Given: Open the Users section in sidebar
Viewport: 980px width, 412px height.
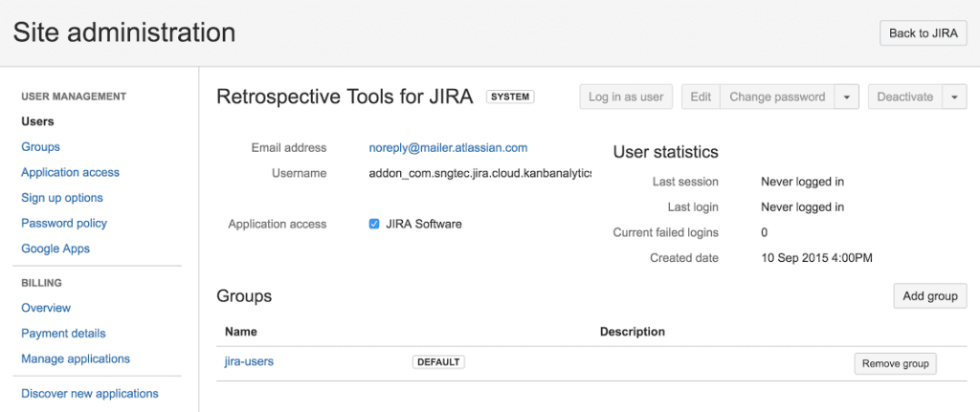Looking at the screenshot, I should [37, 121].
